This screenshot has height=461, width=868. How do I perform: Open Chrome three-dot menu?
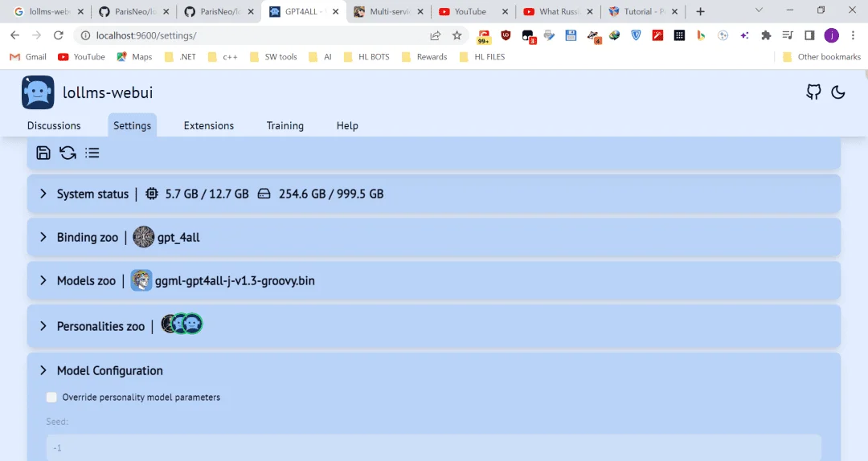[x=853, y=35]
